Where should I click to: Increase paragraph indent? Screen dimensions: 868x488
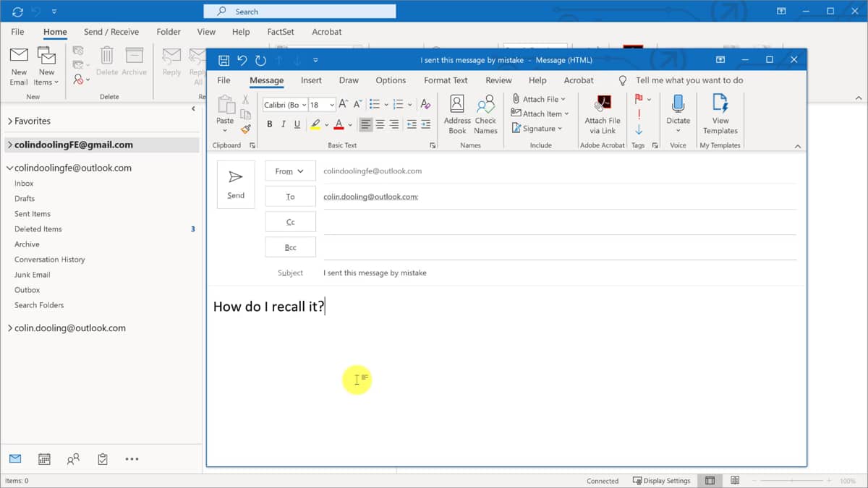[425, 124]
